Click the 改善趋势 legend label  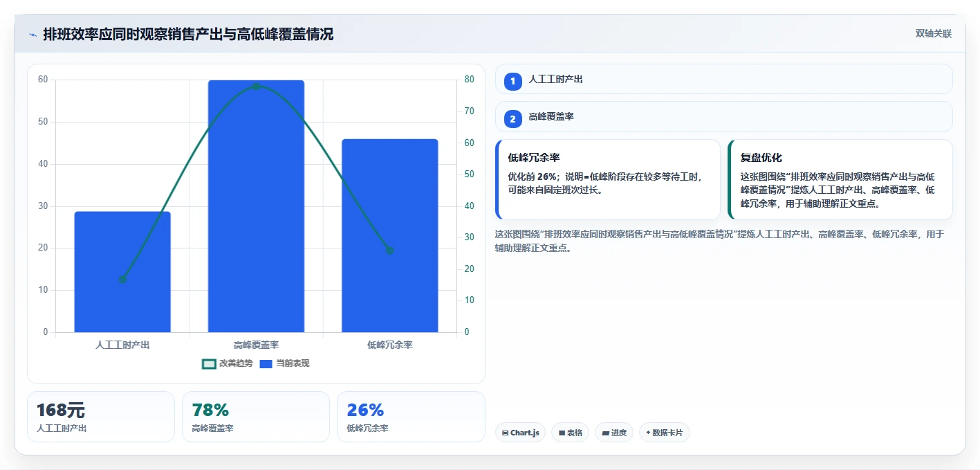pos(236,363)
